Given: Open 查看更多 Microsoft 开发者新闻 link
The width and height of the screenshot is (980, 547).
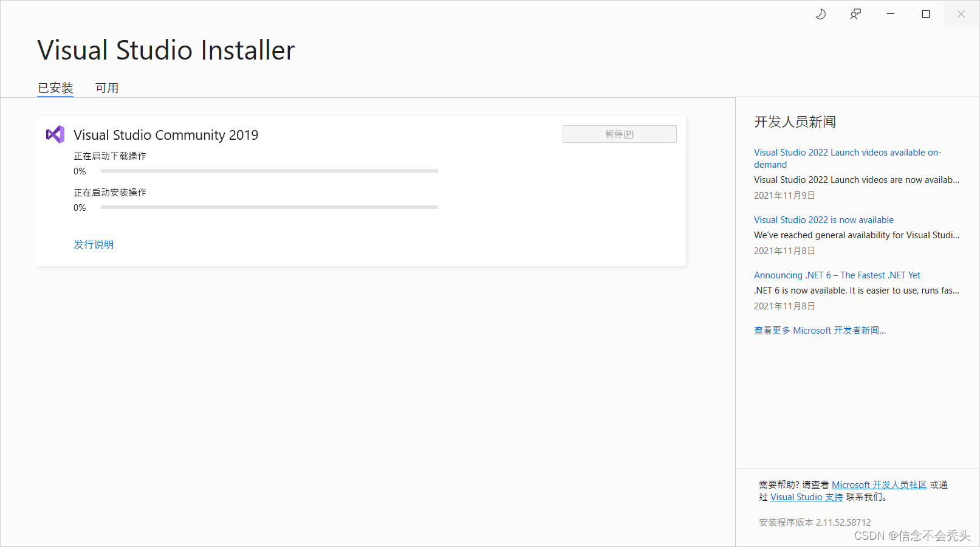Looking at the screenshot, I should (x=820, y=331).
